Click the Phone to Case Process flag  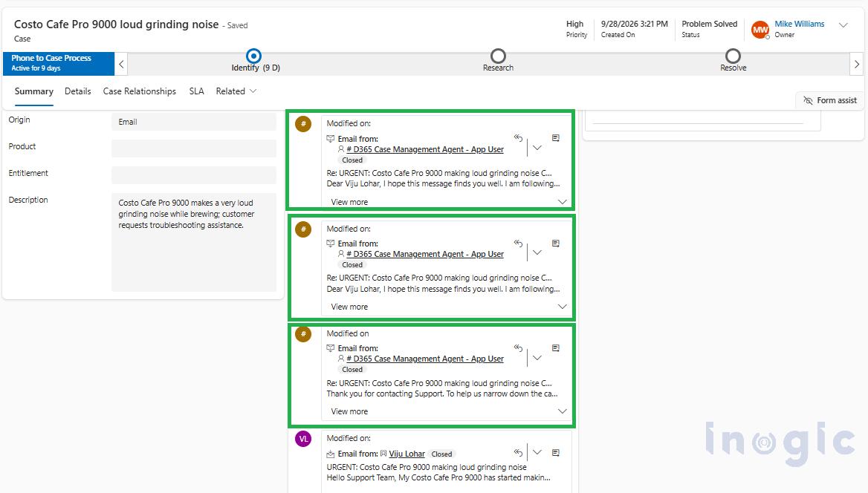[x=59, y=64]
